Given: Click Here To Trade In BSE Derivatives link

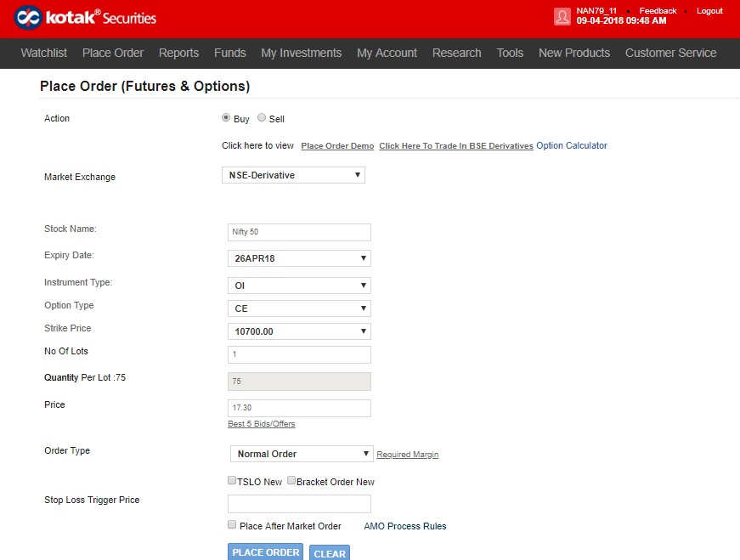Looking at the screenshot, I should click(x=456, y=146).
